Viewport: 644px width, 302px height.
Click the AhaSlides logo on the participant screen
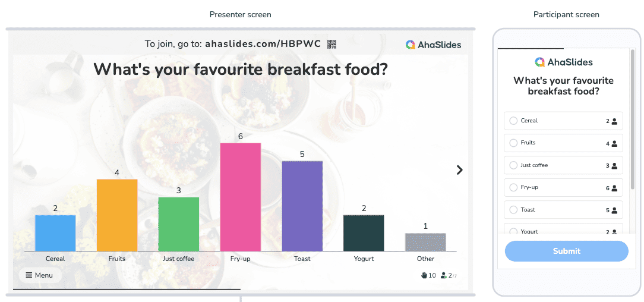[x=563, y=62]
